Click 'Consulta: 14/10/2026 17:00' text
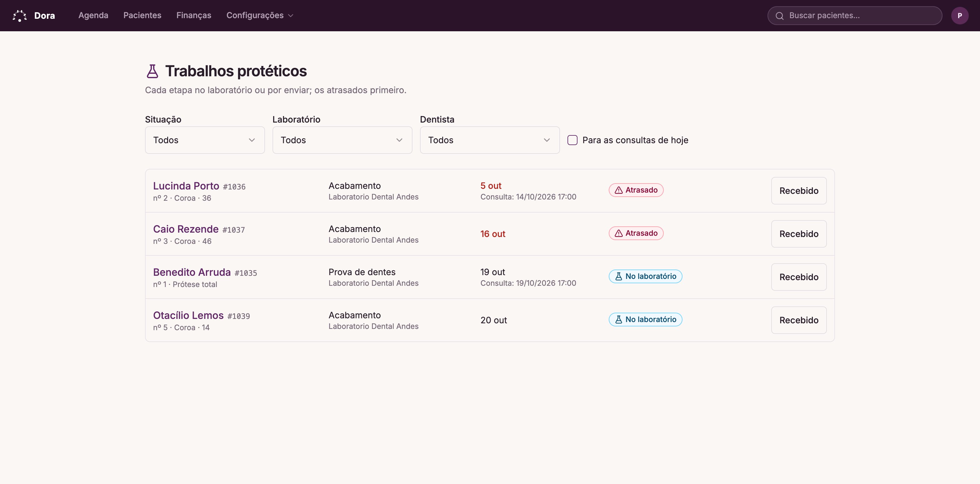The image size is (980, 484). 528,197
